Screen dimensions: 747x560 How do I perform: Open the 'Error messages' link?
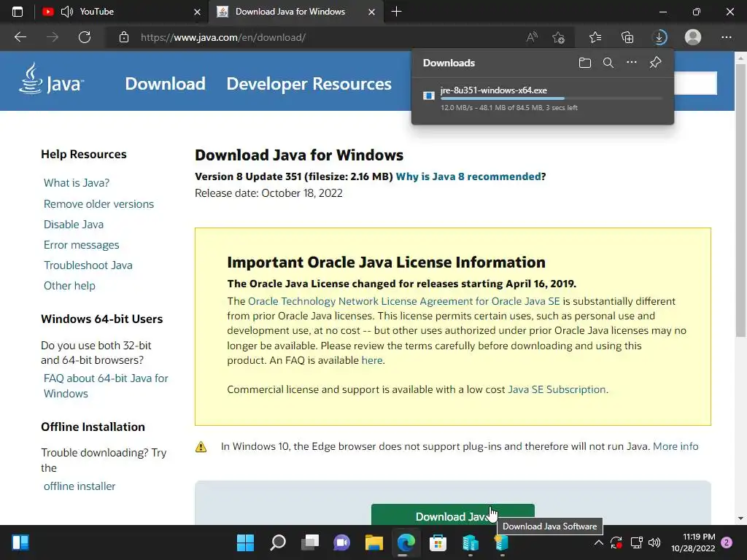click(x=81, y=245)
